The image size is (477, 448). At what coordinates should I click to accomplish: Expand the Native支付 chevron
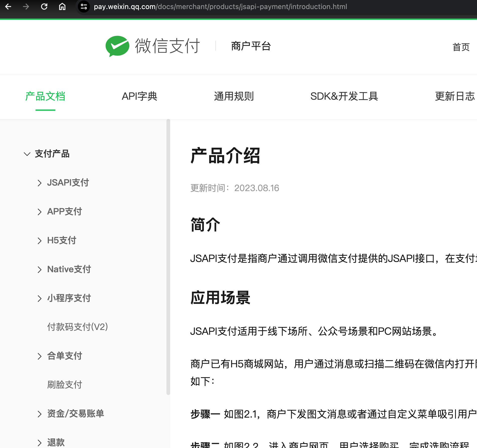(39, 269)
